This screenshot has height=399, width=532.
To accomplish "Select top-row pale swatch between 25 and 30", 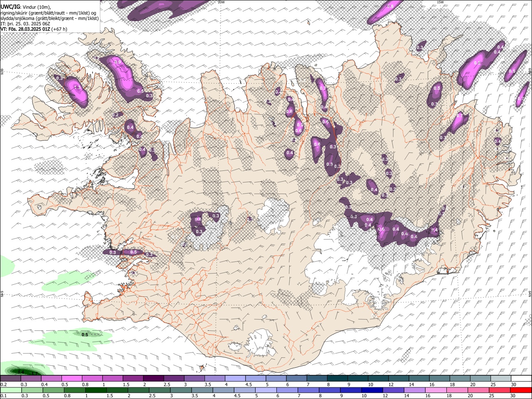I will pos(500,379).
